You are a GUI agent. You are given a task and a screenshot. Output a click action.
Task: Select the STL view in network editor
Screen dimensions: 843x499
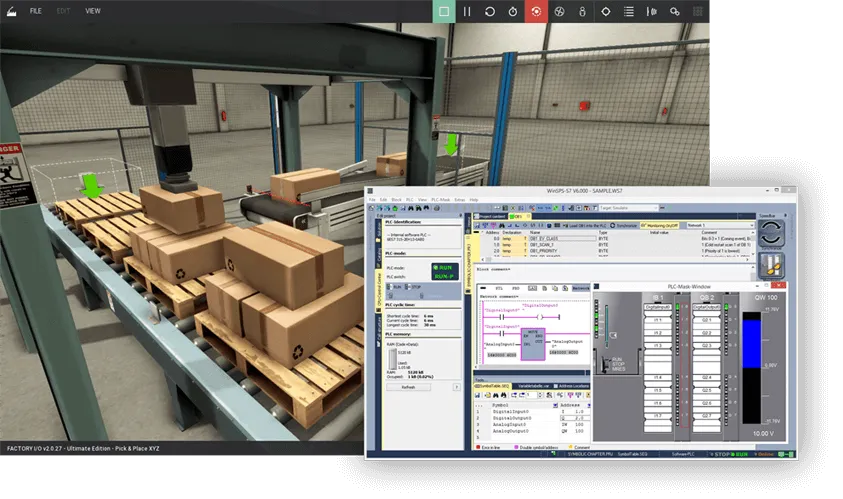tap(498, 288)
